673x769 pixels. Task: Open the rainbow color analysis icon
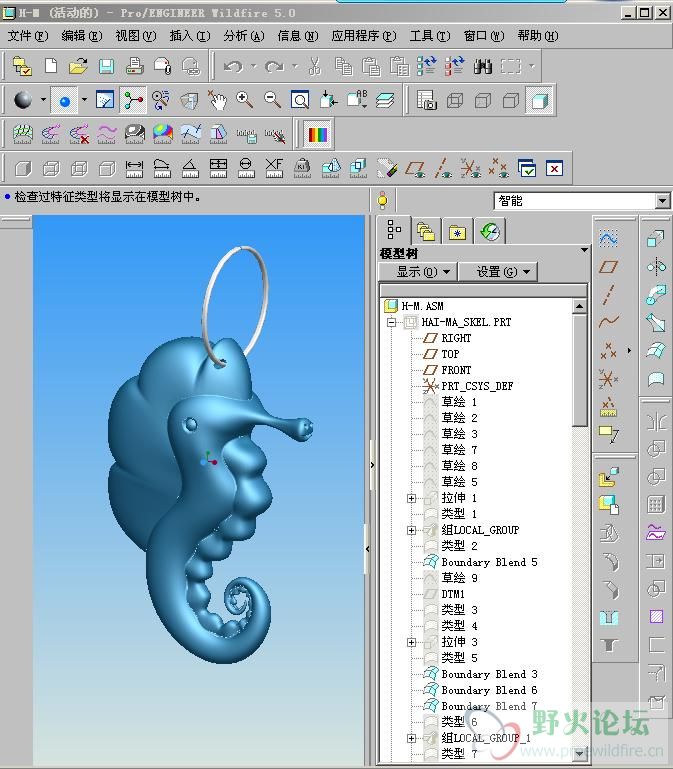click(318, 134)
